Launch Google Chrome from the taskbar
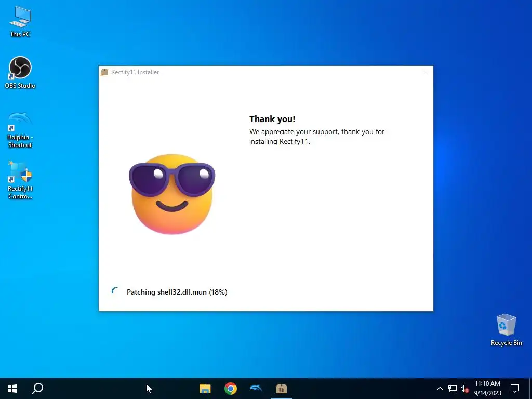532x399 pixels. click(x=230, y=389)
